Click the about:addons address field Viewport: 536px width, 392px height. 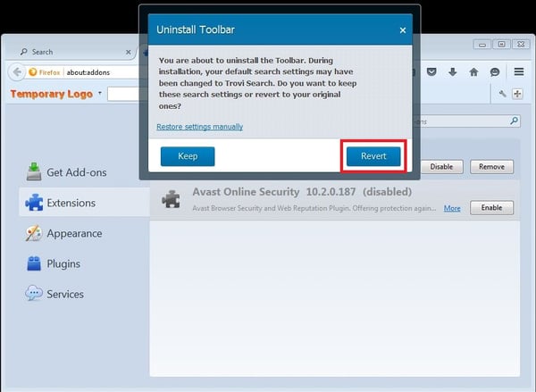[88, 72]
